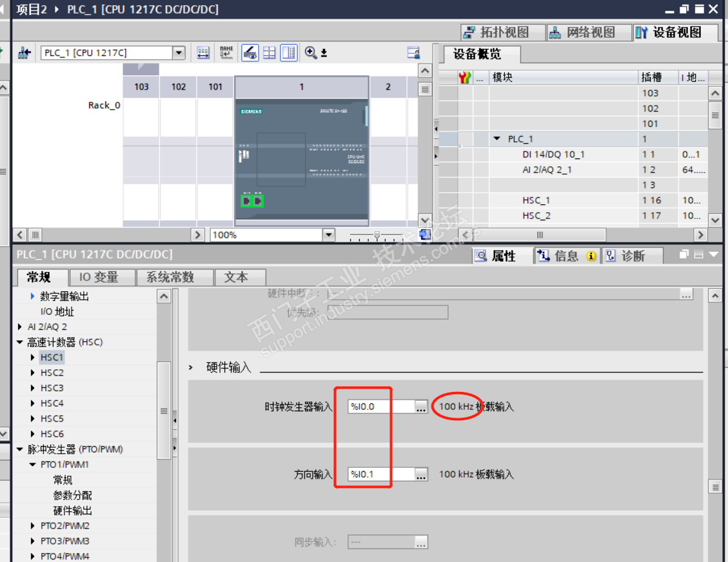
Task: Click browse button for 方向输入
Action: pos(420,474)
